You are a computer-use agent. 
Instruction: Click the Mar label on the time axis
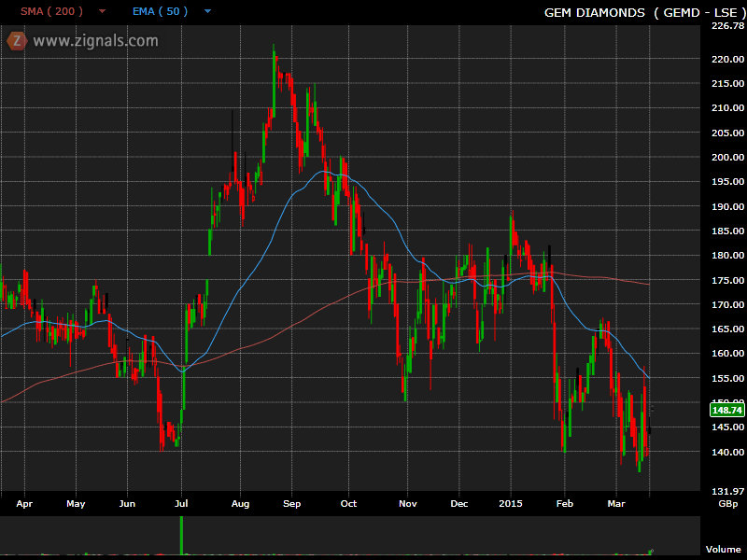[617, 504]
